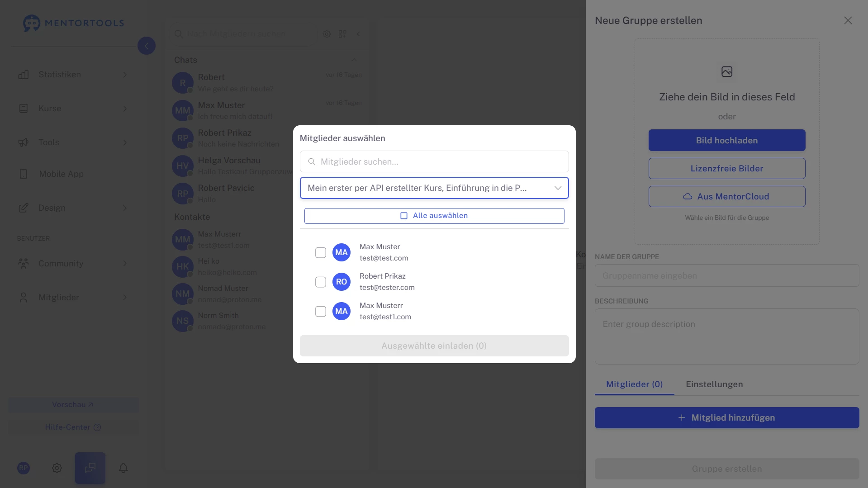Click the notification bell icon
Image resolution: width=868 pixels, height=488 pixels.
pyautogui.click(x=123, y=468)
